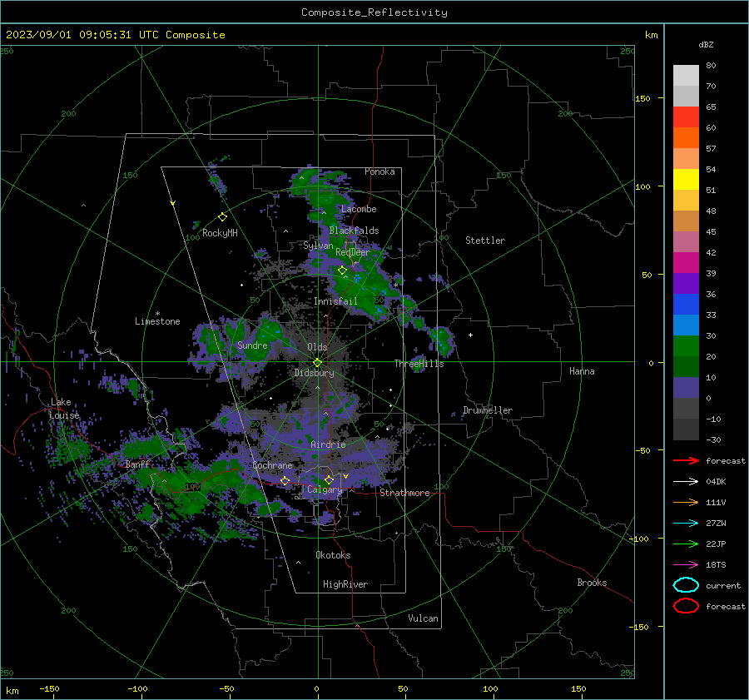This screenshot has width=749, height=700.
Task: Click the RockyMH label
Action: (220, 233)
